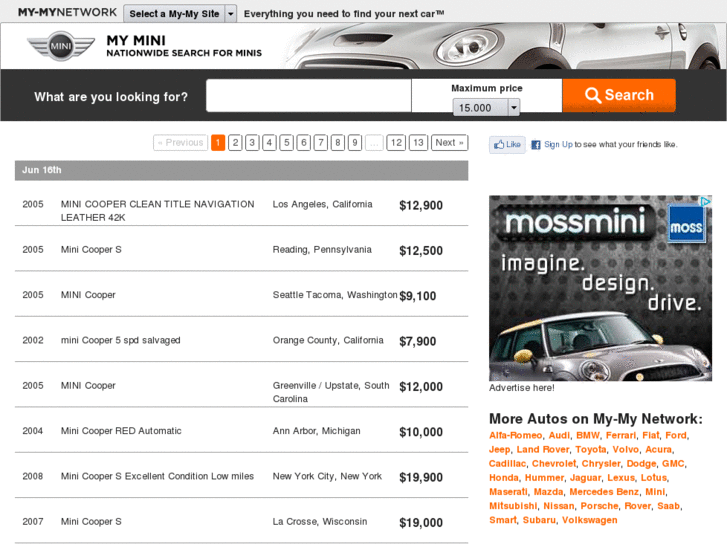Go to results page 7
Image resolution: width=727 pixels, height=545 pixels.
tap(321, 143)
